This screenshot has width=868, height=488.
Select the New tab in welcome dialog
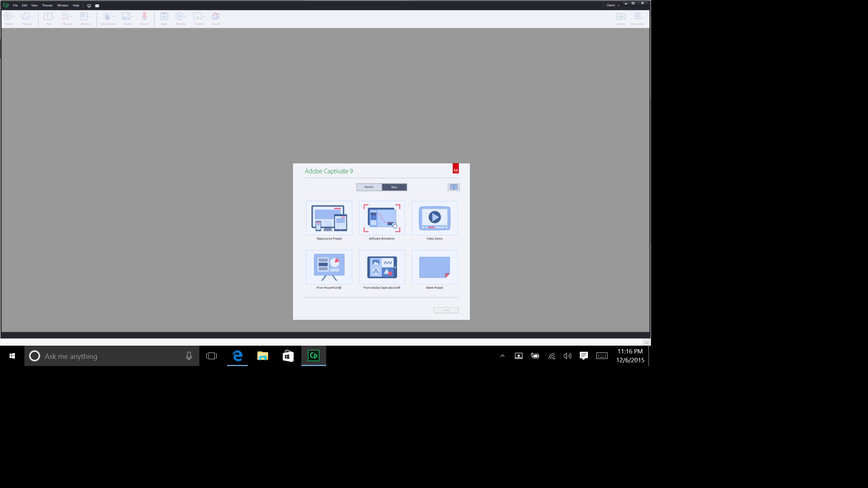394,187
